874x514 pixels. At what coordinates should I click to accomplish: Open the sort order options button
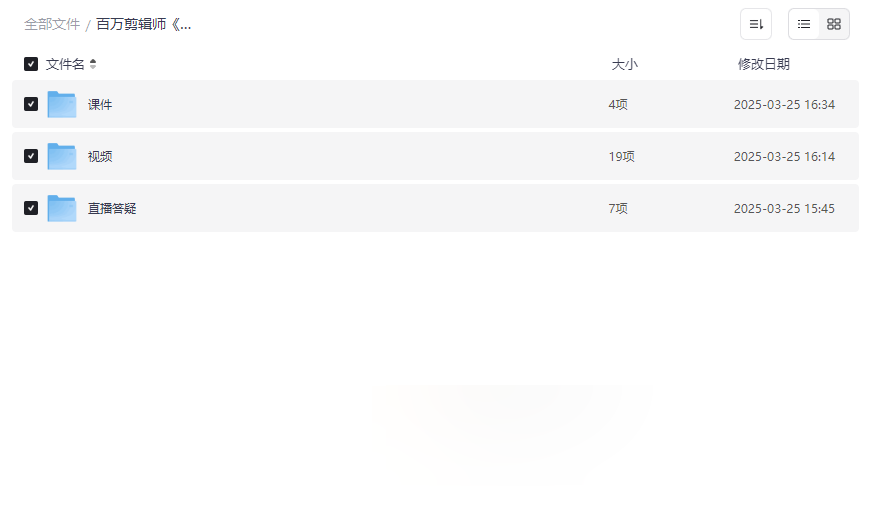coord(756,24)
